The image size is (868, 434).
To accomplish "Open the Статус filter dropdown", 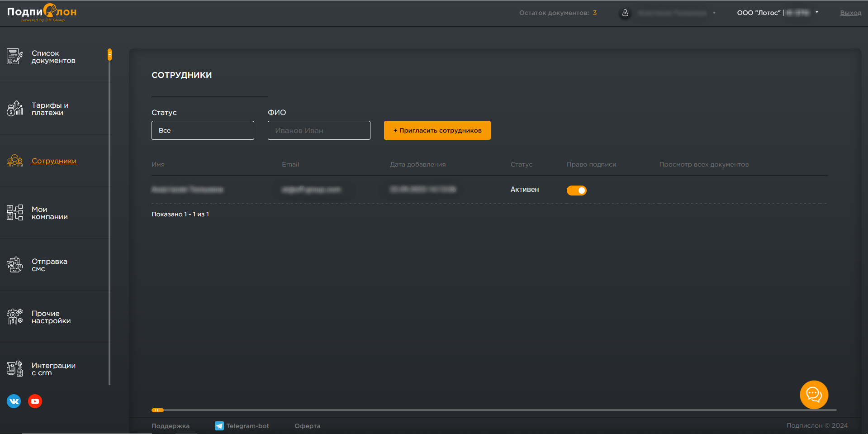I will (203, 130).
